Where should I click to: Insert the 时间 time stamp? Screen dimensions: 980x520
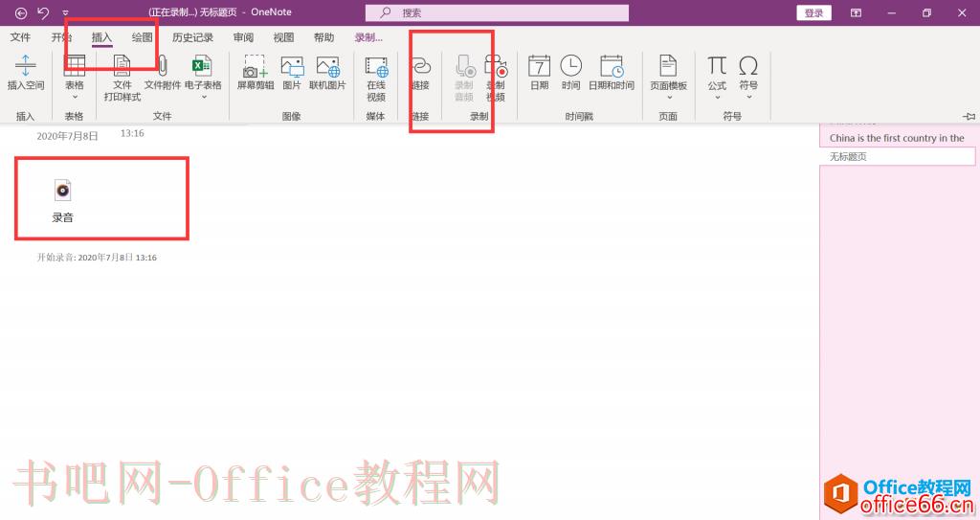570,73
